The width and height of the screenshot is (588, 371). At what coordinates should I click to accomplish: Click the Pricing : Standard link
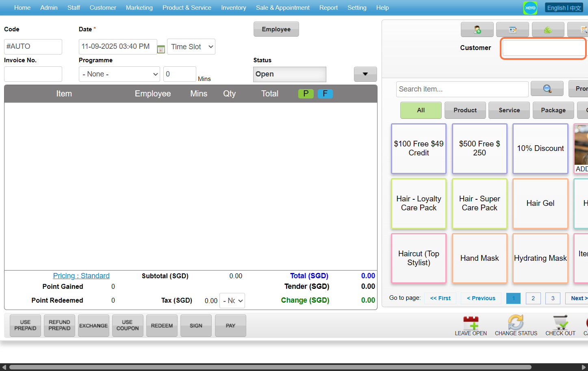pyautogui.click(x=81, y=276)
